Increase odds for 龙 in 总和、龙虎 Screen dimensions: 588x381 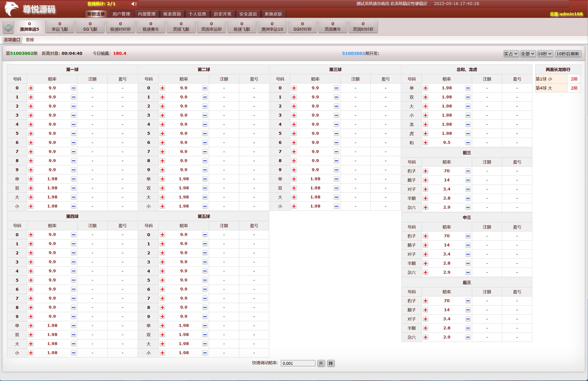[x=425, y=124]
